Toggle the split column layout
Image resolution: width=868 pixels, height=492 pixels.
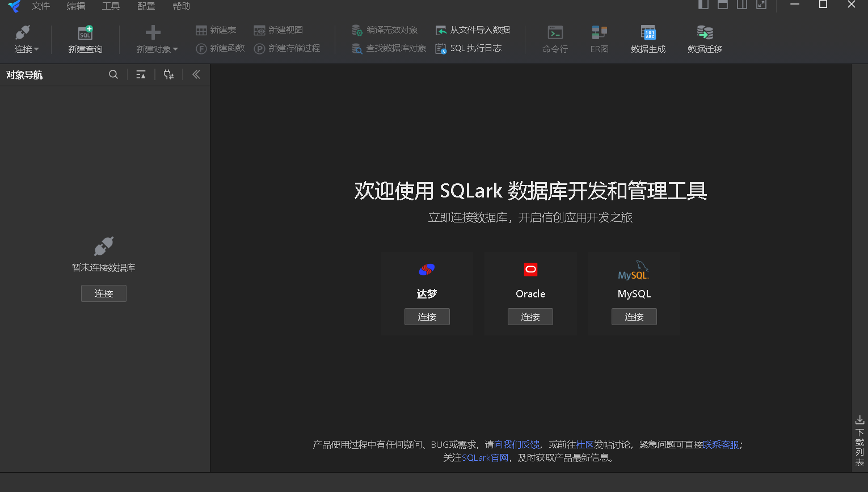point(742,5)
